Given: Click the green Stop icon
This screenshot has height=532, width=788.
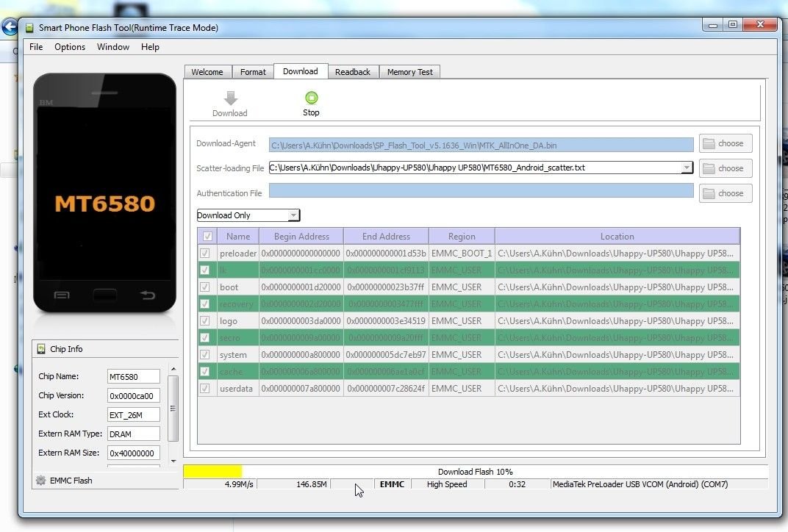Looking at the screenshot, I should coord(311,98).
